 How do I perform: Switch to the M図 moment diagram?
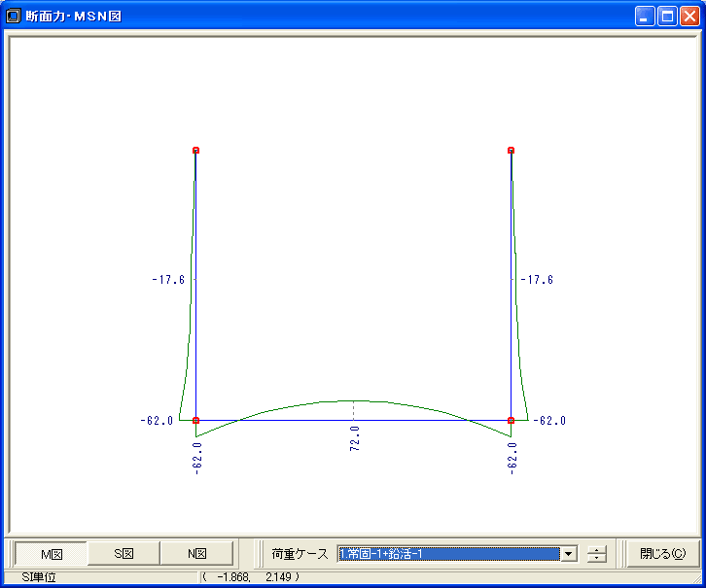tap(52, 554)
